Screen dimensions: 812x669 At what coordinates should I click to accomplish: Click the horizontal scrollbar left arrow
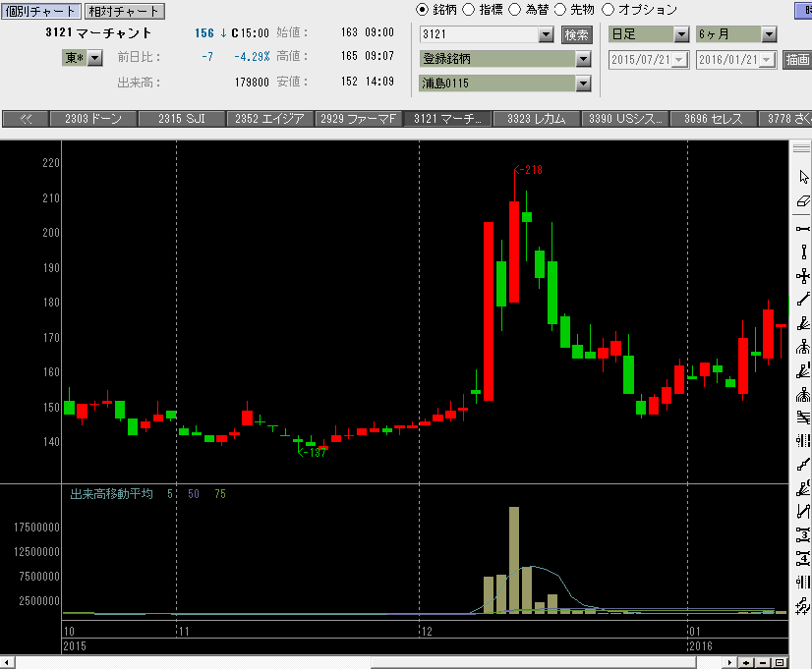tap(7, 662)
